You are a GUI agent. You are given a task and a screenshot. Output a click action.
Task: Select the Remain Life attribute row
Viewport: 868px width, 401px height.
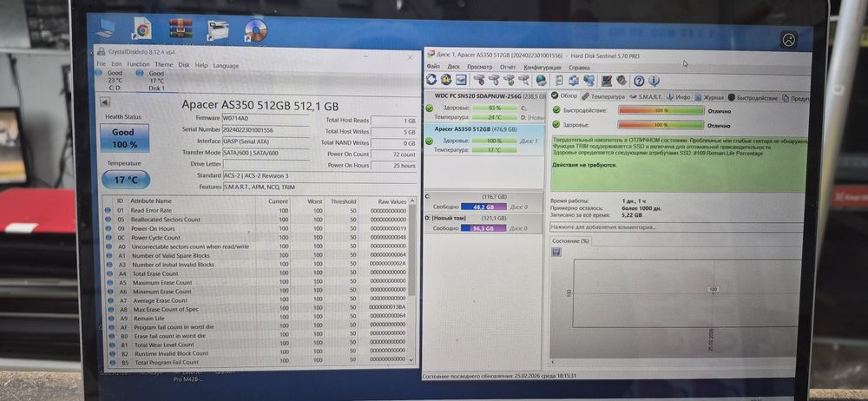pyautogui.click(x=257, y=319)
